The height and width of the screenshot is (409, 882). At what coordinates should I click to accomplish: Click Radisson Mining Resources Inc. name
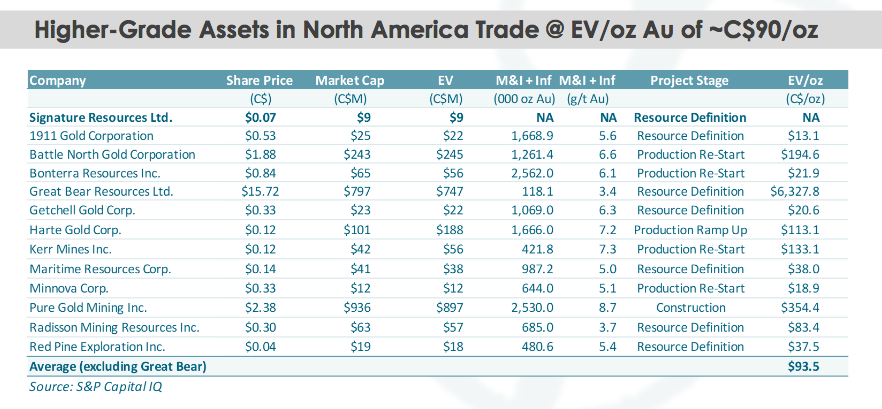[x=114, y=327]
